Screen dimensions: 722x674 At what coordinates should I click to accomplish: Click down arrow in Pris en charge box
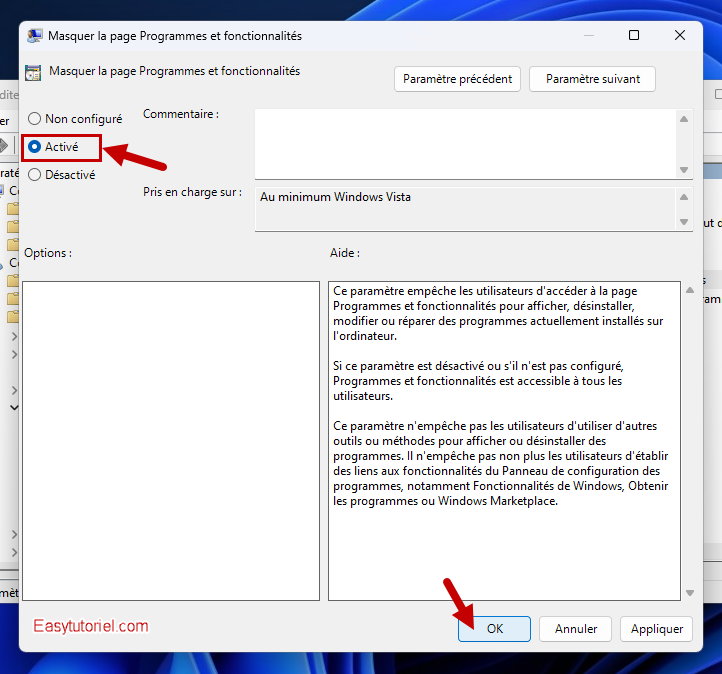pyautogui.click(x=684, y=222)
